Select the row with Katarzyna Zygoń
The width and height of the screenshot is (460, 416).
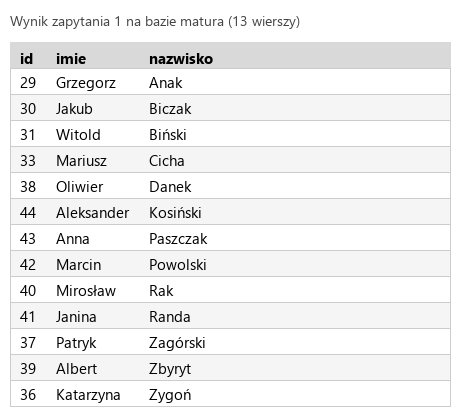pyautogui.click(x=230, y=394)
